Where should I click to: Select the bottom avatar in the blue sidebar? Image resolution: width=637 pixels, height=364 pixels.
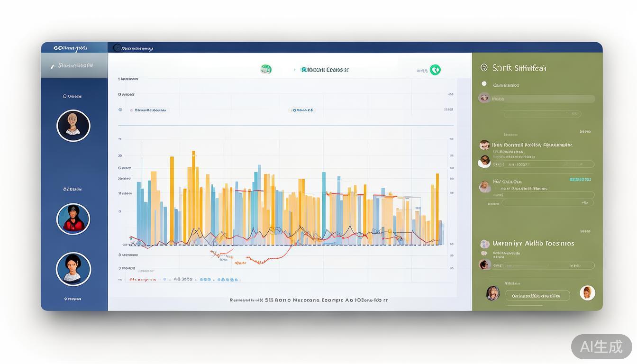coord(73,269)
